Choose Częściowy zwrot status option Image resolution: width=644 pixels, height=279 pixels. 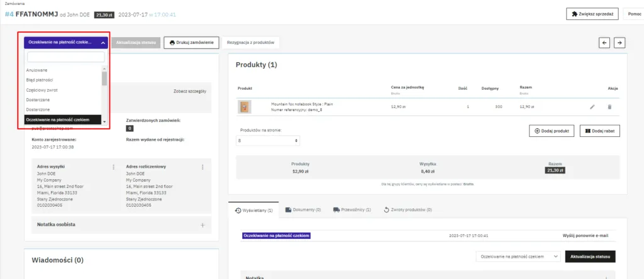[42, 90]
